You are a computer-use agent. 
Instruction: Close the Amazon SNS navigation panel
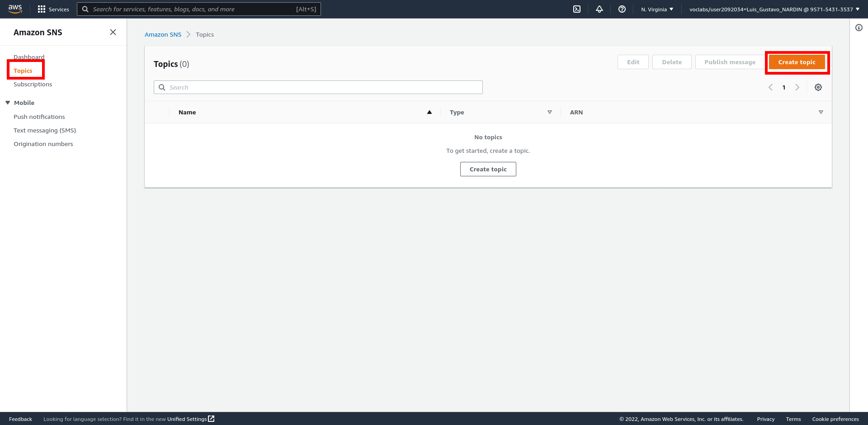(x=113, y=32)
